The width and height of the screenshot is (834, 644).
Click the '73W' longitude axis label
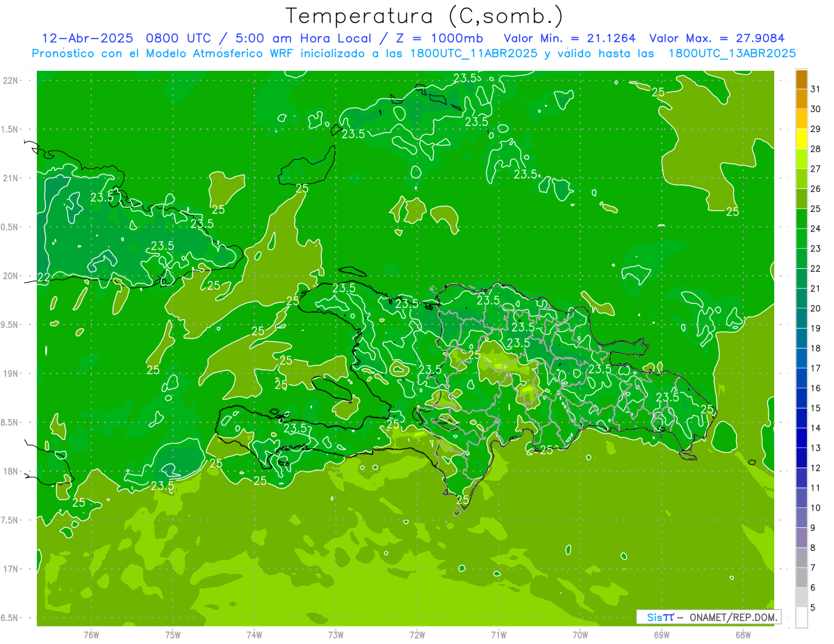tap(336, 635)
